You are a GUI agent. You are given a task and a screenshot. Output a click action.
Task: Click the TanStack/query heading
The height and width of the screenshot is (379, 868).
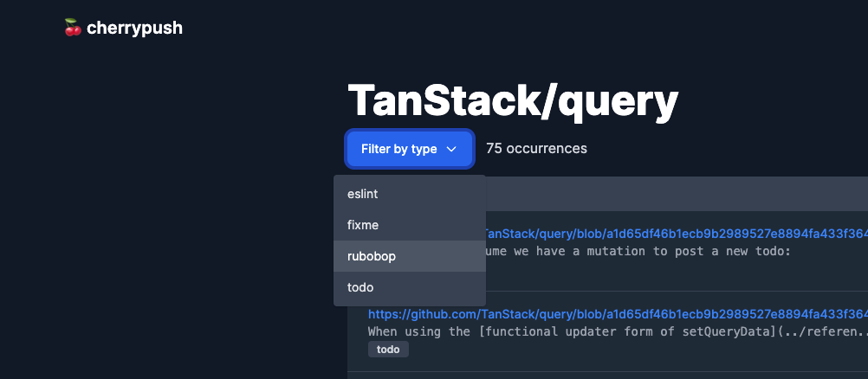(513, 100)
